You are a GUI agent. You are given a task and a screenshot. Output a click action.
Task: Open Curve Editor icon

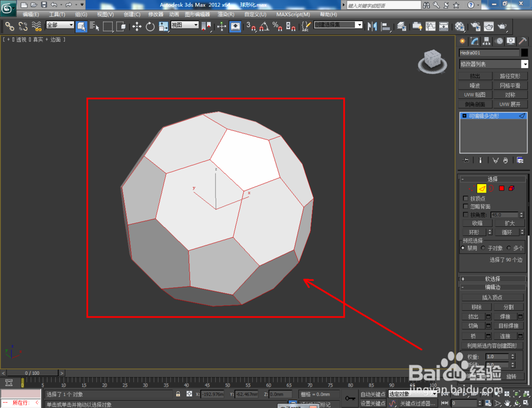tap(430, 26)
